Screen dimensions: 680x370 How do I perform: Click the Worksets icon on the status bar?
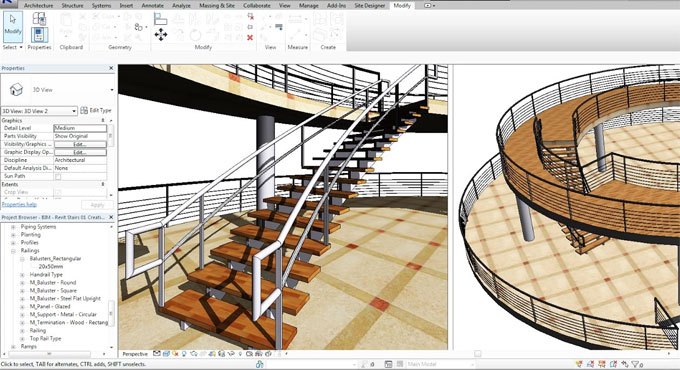pyautogui.click(x=260, y=364)
